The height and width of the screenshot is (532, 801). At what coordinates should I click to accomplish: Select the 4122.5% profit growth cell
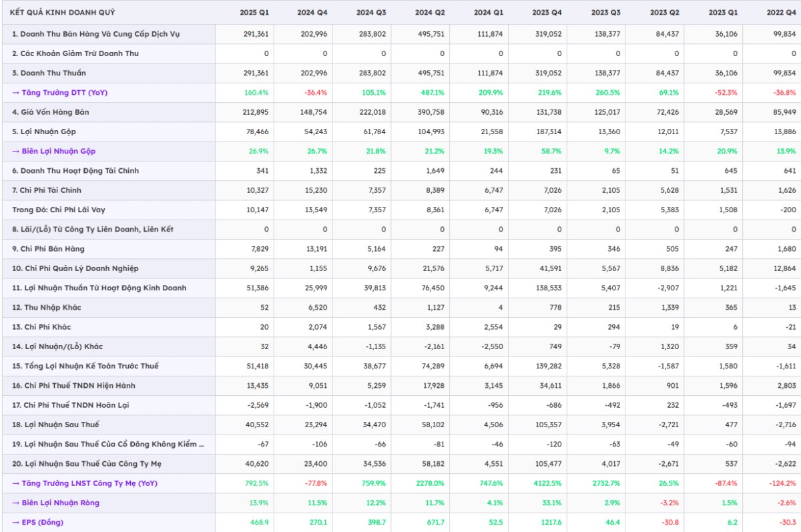click(x=546, y=483)
